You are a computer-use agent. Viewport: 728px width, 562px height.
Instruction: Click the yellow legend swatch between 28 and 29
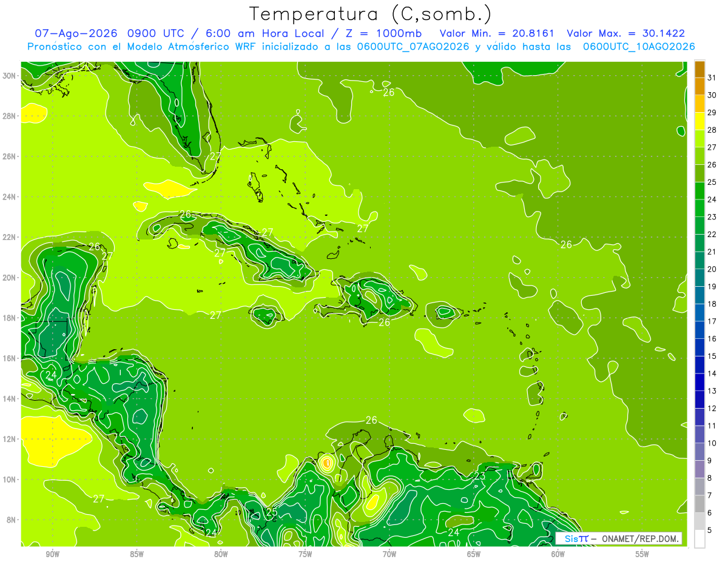point(699,121)
